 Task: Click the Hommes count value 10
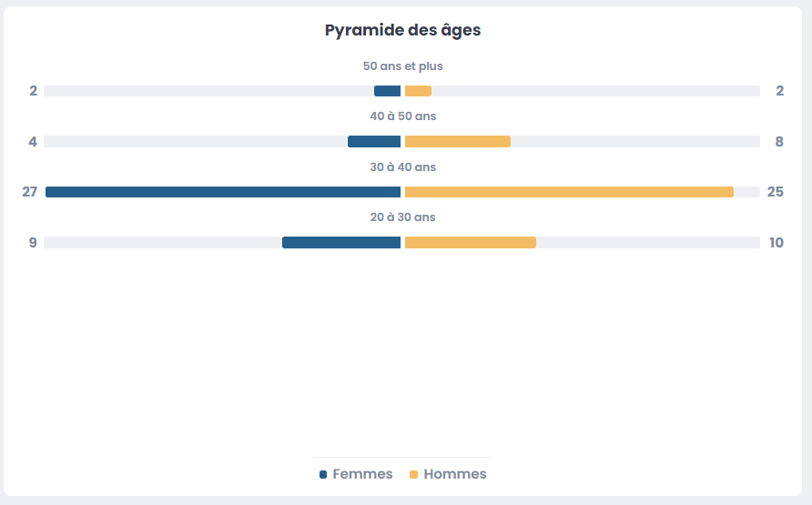(x=776, y=243)
